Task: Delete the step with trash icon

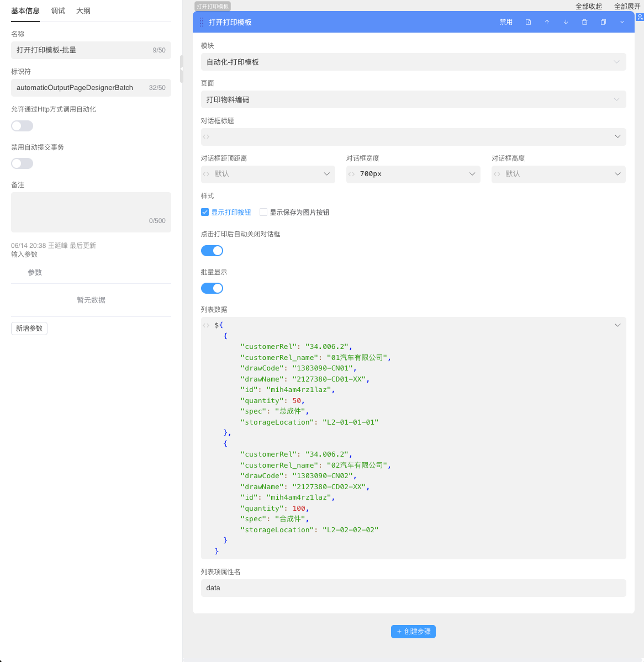Action: click(x=584, y=22)
